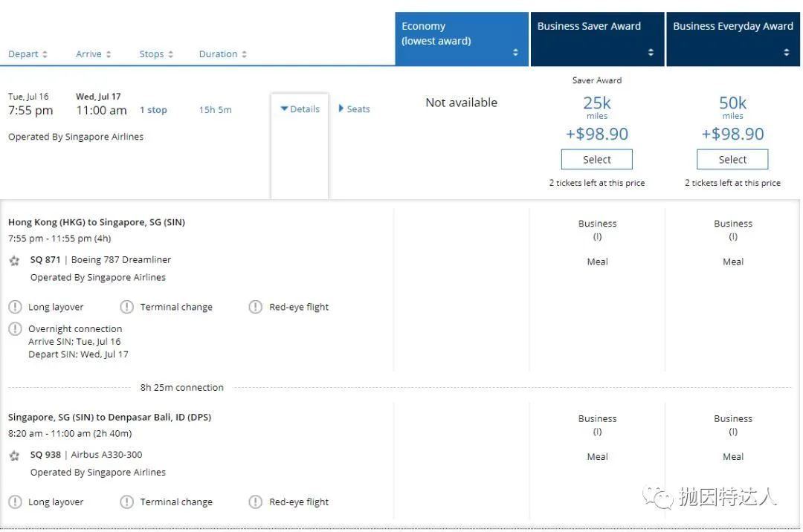
Task: Open the Business Saver Award column tab
Action: point(597,39)
